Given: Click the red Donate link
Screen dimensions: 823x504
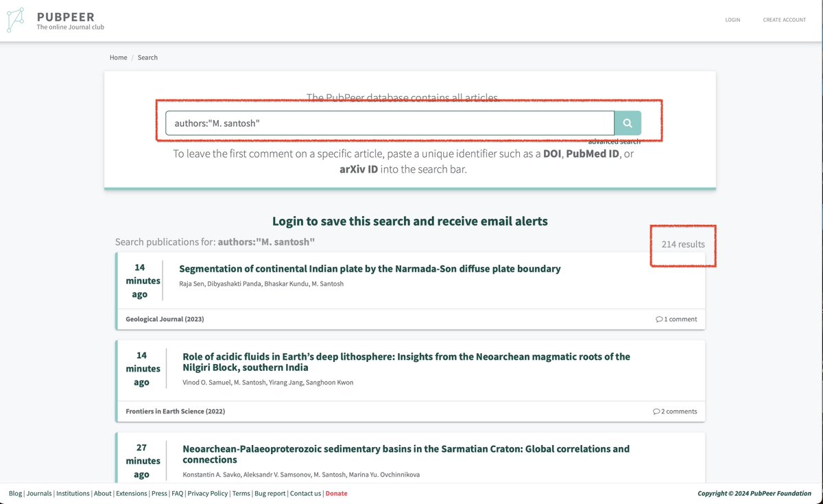Looking at the screenshot, I should click(x=337, y=494).
